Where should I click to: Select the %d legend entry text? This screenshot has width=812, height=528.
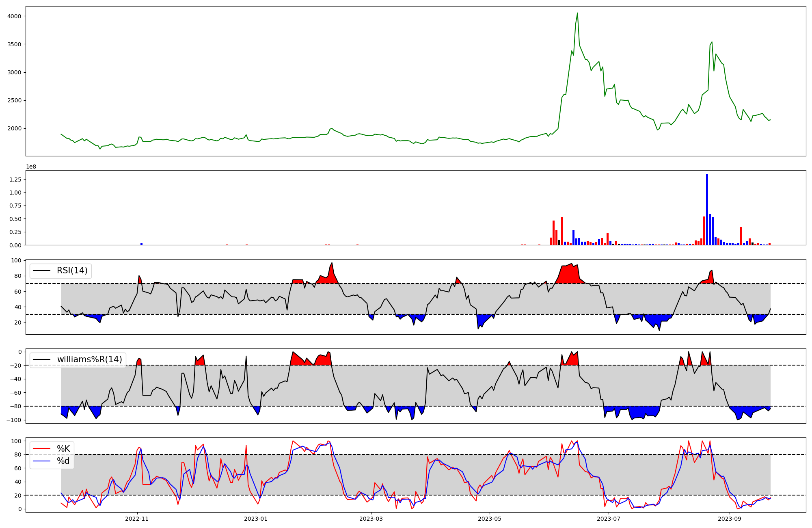pos(63,461)
